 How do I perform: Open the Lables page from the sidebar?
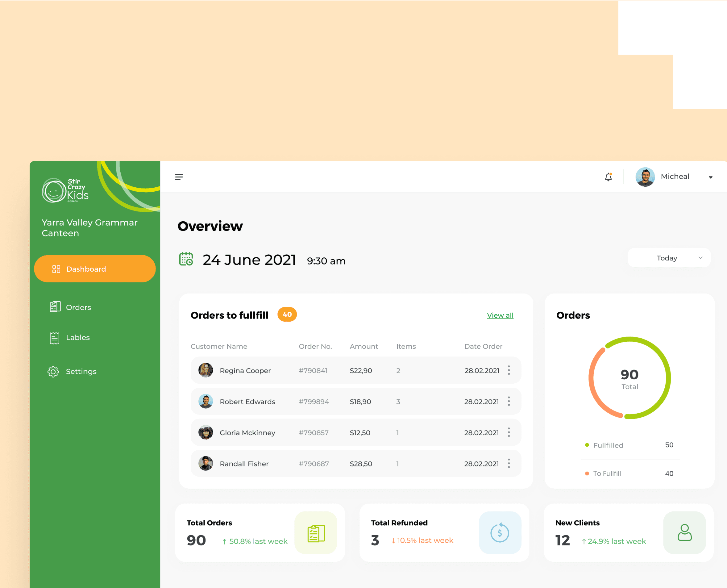click(x=77, y=337)
